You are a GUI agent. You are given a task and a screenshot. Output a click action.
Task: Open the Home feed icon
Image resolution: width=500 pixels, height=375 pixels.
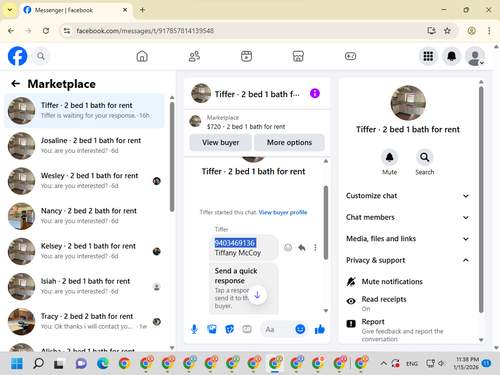tap(142, 56)
